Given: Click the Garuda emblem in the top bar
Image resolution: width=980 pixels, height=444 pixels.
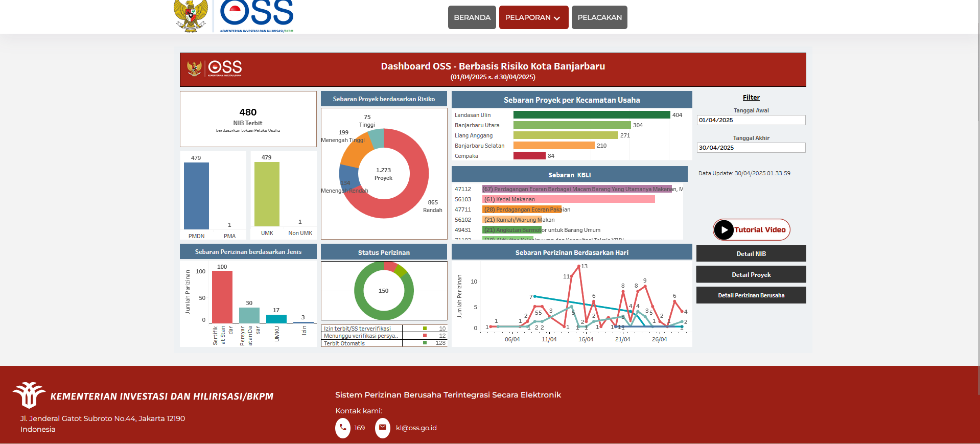Looking at the screenshot, I should [191, 16].
